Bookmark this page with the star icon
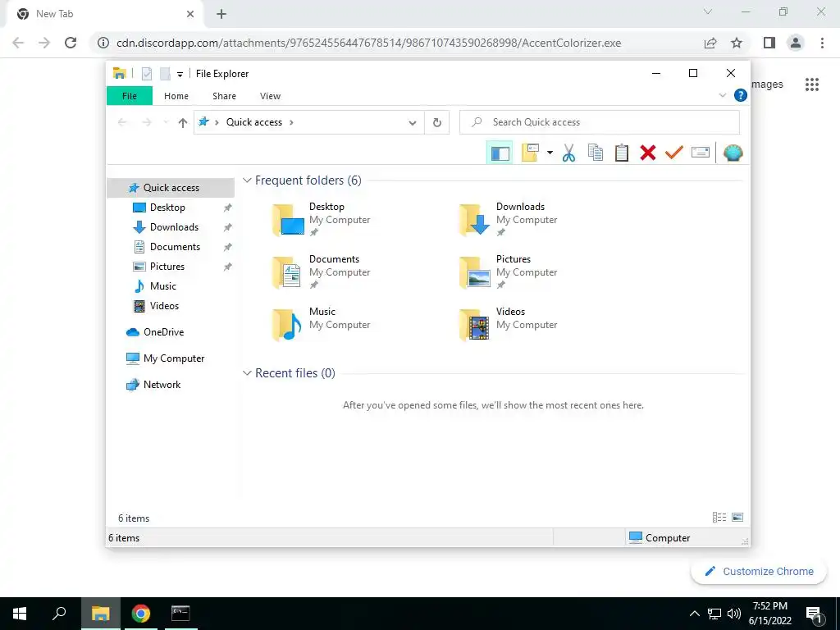Screen dimensions: 840x630 coord(737,43)
